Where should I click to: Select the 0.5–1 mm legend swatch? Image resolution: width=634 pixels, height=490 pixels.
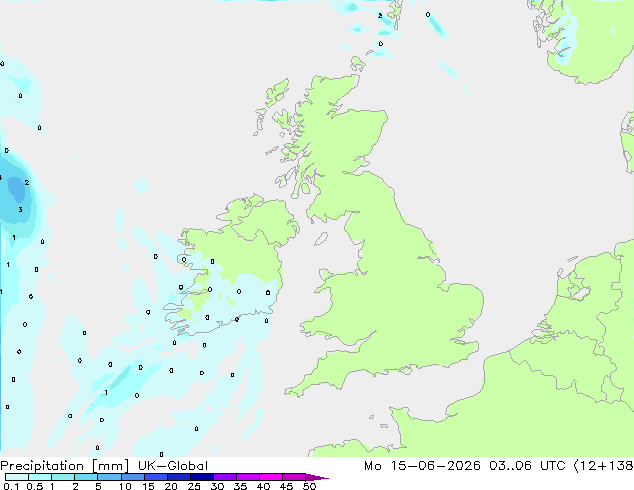pos(40,477)
